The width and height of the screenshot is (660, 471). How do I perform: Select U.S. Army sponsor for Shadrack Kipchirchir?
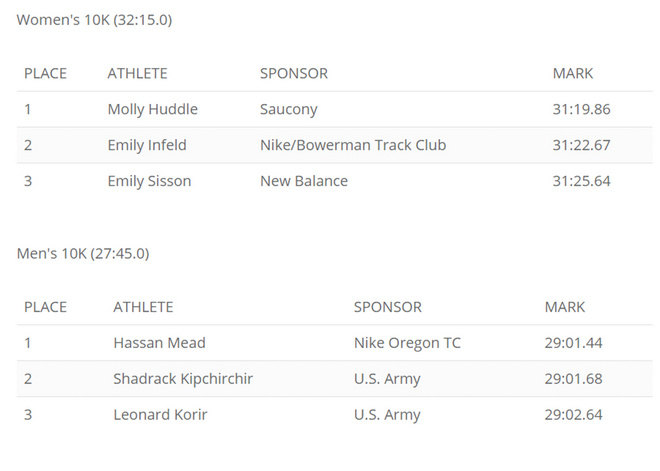[387, 379]
